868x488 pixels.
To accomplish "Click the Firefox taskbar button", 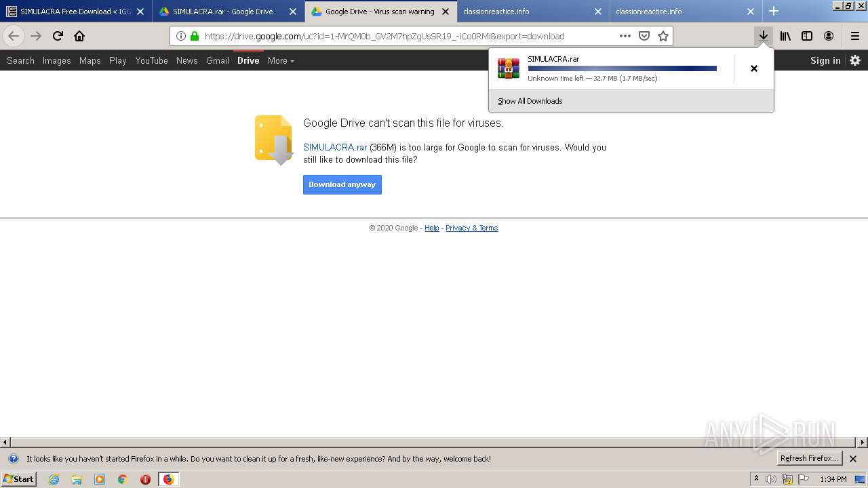I will (168, 479).
